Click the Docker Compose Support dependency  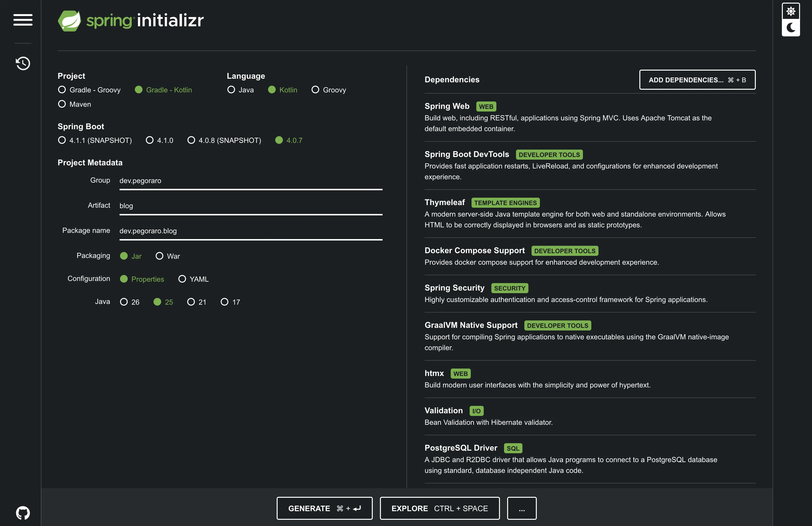pyautogui.click(x=590, y=256)
